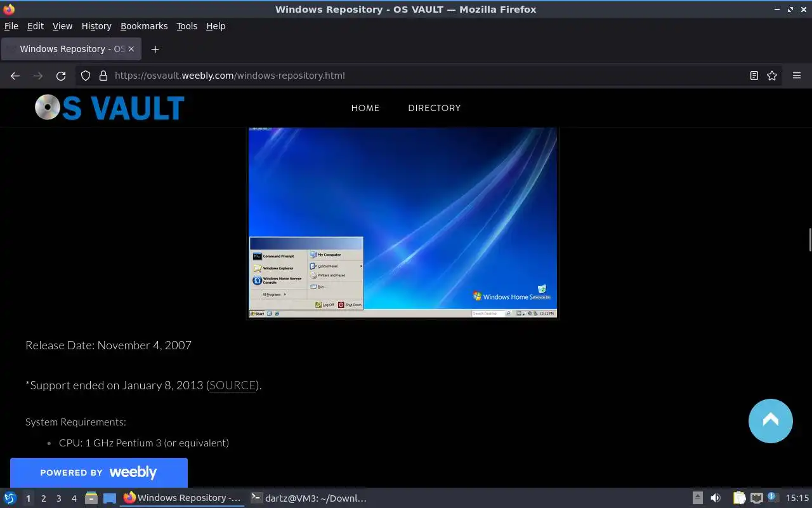Open the DIRECTORY page link

tap(435, 108)
